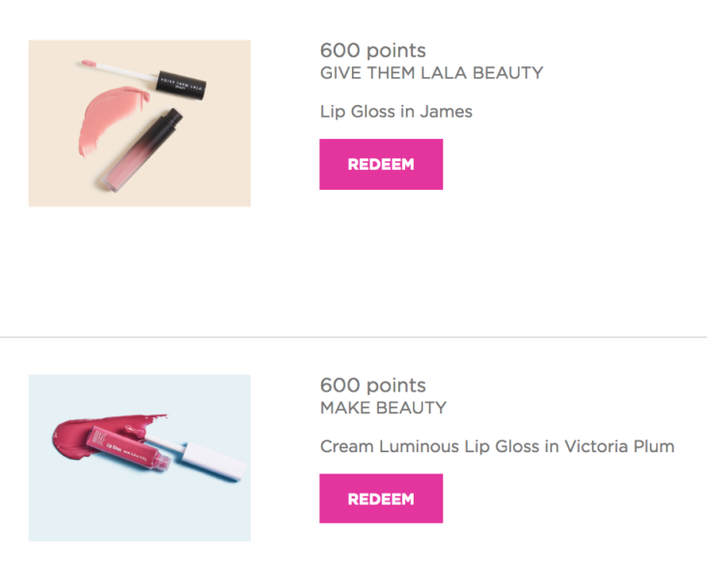Click the 600 points label above Make Beauty
Viewport: 707px width, 588px height.
coord(373,386)
